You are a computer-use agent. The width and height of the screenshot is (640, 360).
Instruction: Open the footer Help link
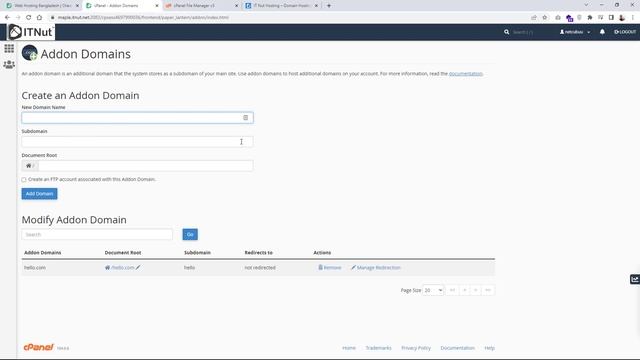(489, 348)
